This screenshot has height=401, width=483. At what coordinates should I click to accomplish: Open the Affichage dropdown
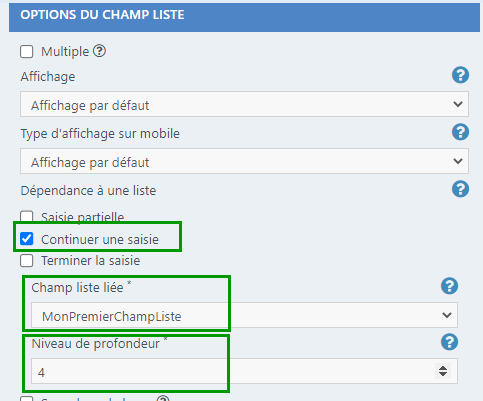click(x=244, y=104)
